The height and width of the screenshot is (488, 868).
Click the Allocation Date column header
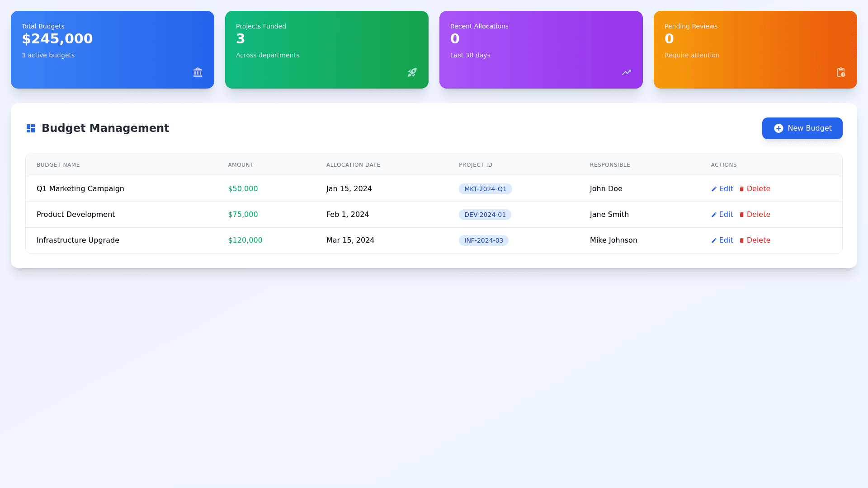point(353,165)
